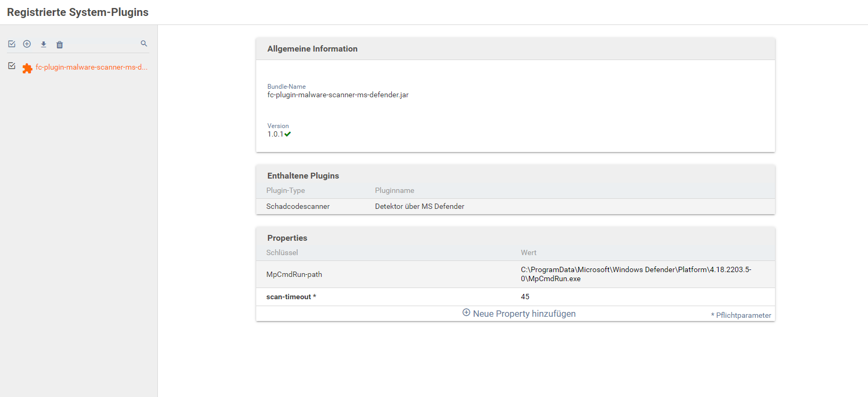Toggle the select-all checkbox in sidebar toolbar
This screenshot has width=868, height=397.
(12, 44)
